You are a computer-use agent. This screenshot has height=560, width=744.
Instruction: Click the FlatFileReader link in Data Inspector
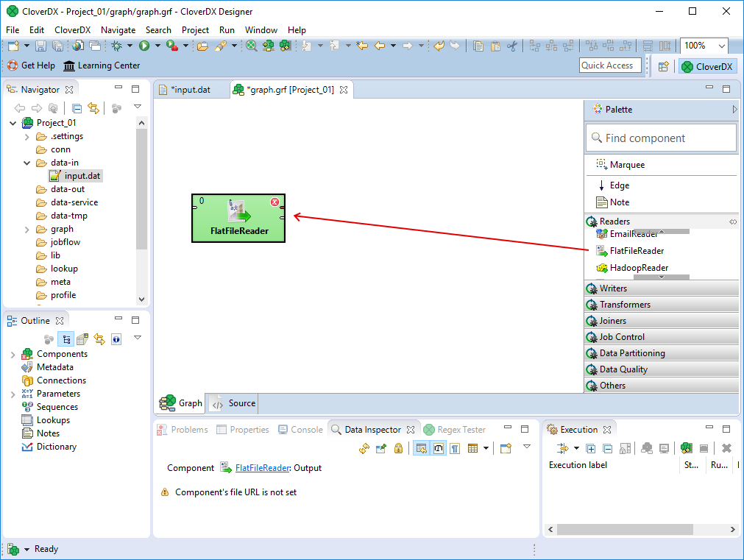tap(261, 468)
